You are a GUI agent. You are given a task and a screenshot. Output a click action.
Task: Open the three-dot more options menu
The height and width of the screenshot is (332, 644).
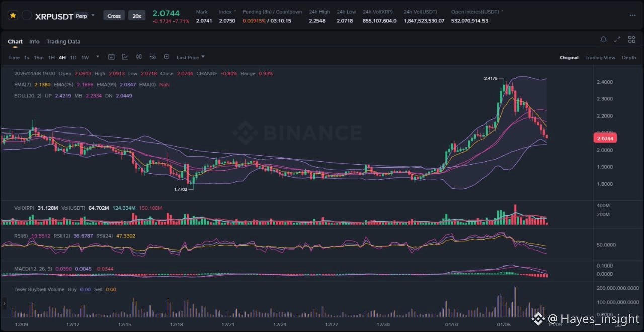632,16
